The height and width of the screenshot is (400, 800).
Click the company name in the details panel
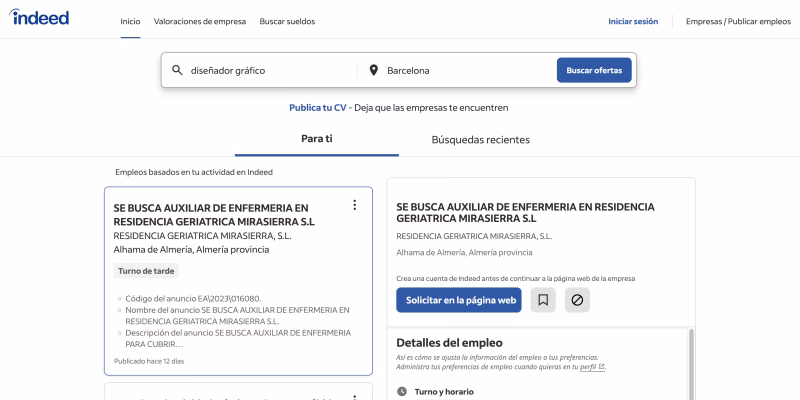point(474,236)
